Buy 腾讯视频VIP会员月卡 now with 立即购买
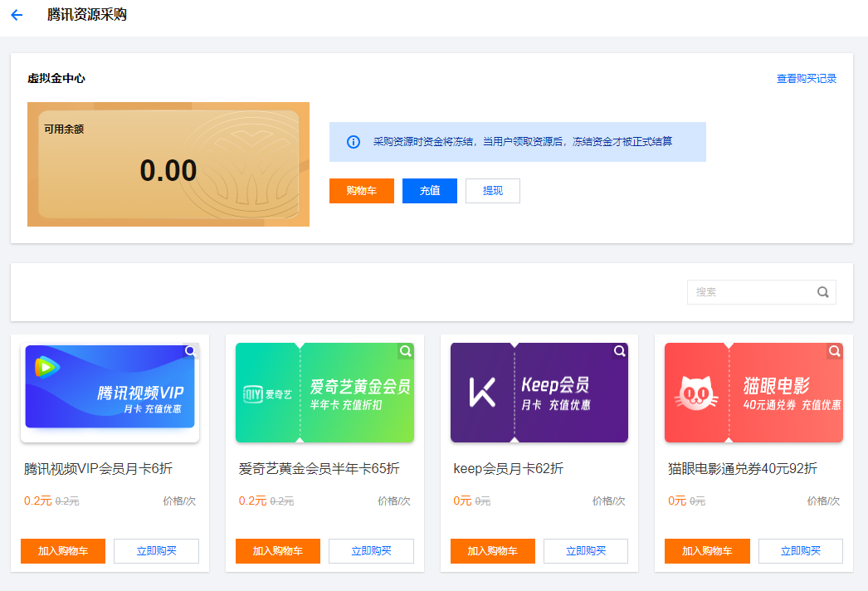This screenshot has height=591, width=868. [157, 551]
